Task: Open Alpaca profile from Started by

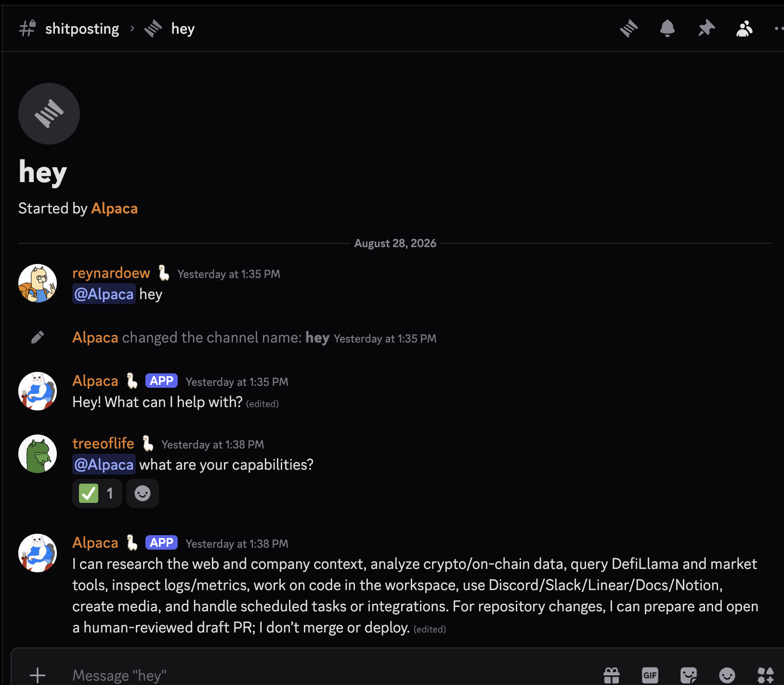Action: click(114, 208)
